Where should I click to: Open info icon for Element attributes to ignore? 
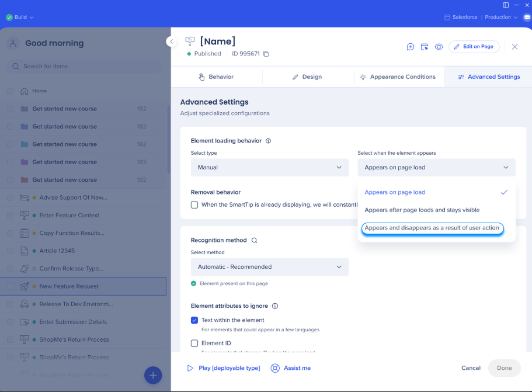tap(275, 306)
